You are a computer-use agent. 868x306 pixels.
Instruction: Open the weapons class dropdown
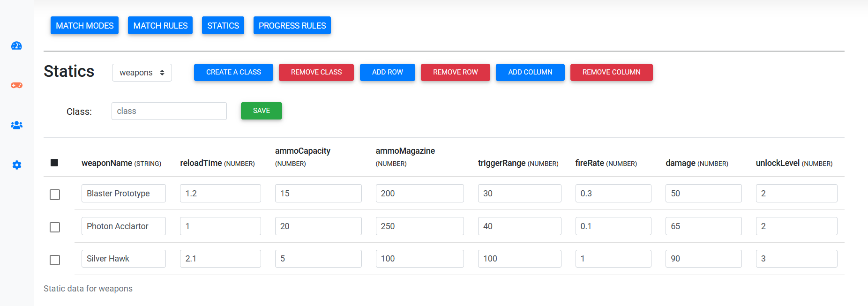142,73
